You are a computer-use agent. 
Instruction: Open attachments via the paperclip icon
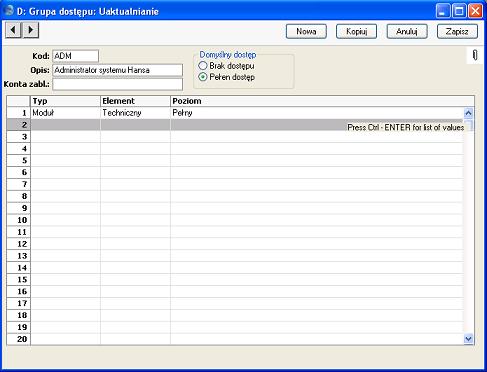coord(475,55)
